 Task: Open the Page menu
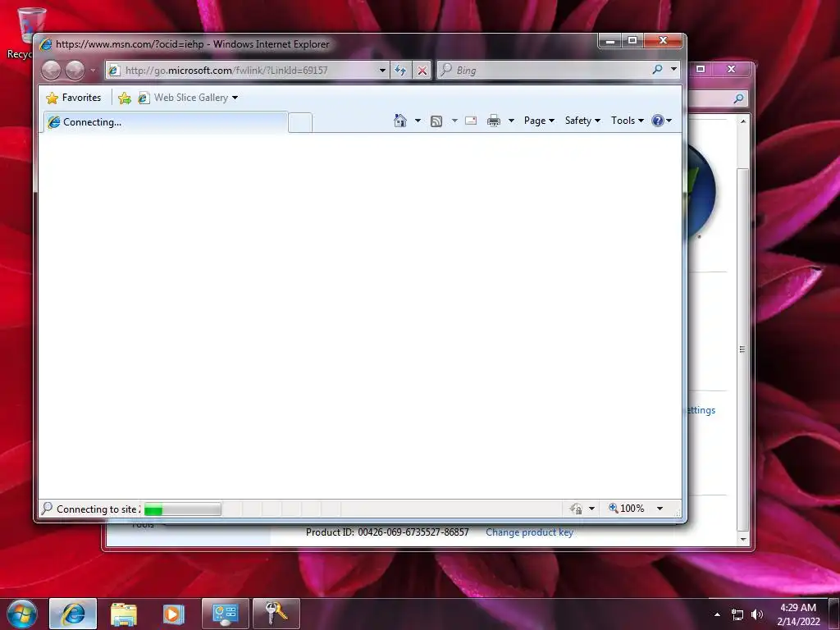[x=539, y=121]
